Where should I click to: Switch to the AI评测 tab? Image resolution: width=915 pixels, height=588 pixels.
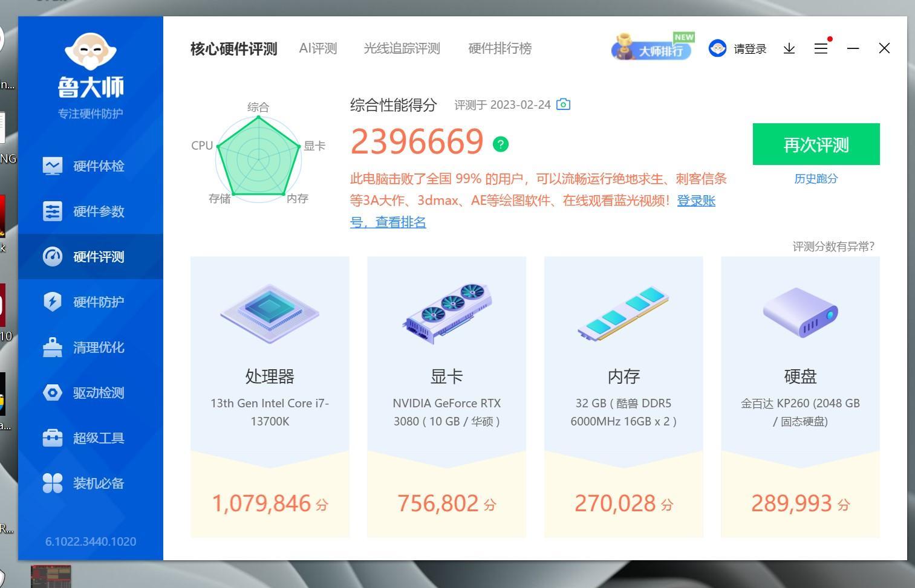point(318,48)
